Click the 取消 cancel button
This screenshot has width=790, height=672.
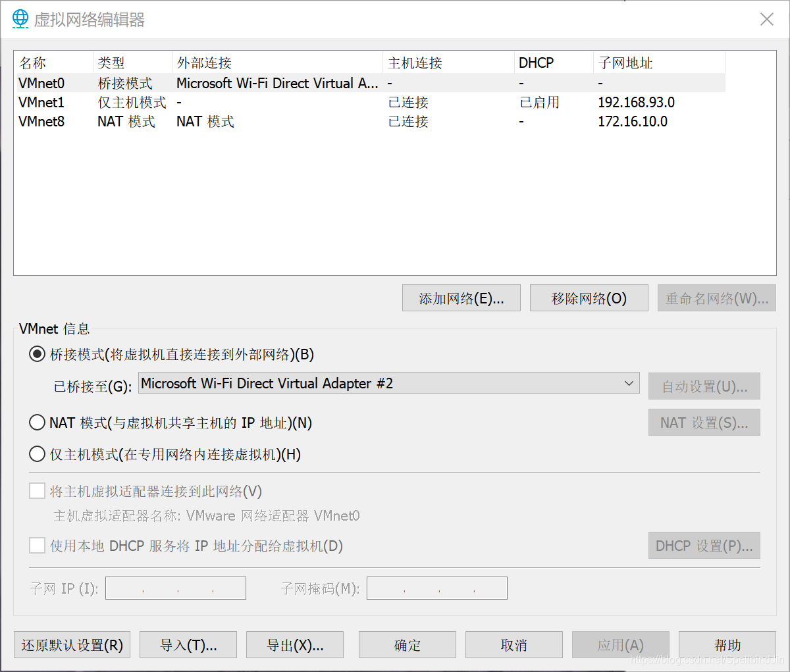coord(514,645)
